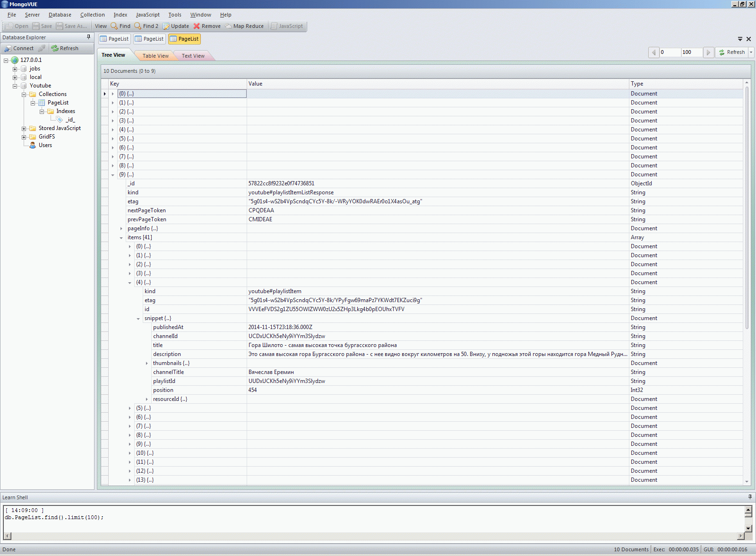Click the grey disconnect plug icon
This screenshot has height=556, width=756.
coord(42,48)
